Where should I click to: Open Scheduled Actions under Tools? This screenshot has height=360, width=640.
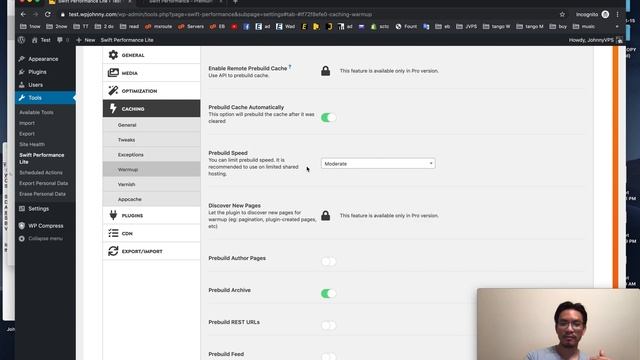41,172
